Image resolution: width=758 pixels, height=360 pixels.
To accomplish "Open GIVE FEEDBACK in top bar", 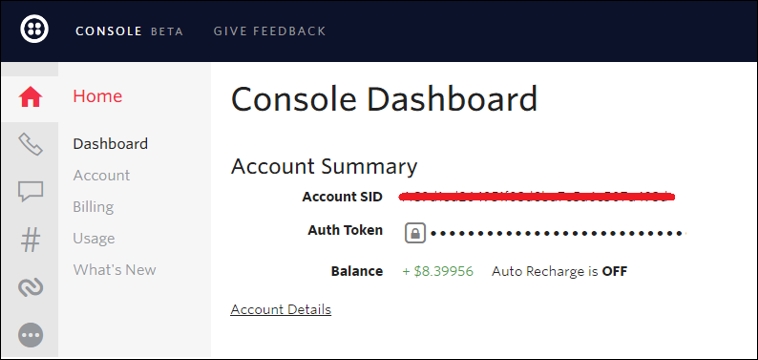I will (x=270, y=31).
